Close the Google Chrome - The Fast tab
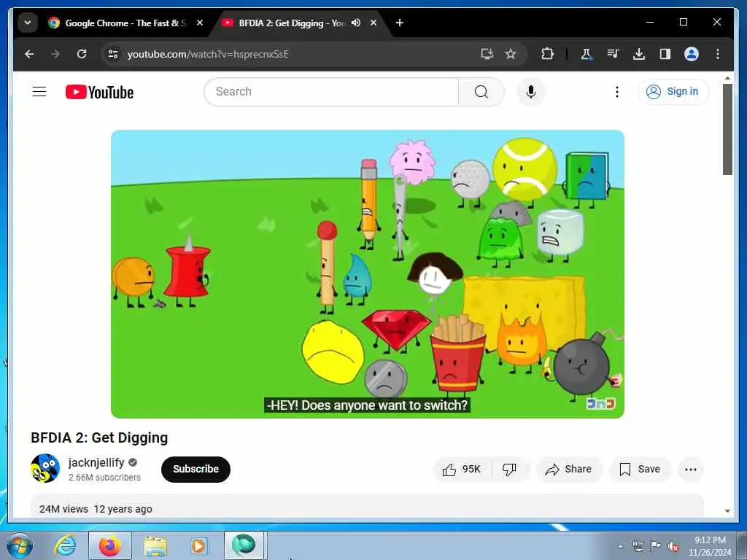 200,23
